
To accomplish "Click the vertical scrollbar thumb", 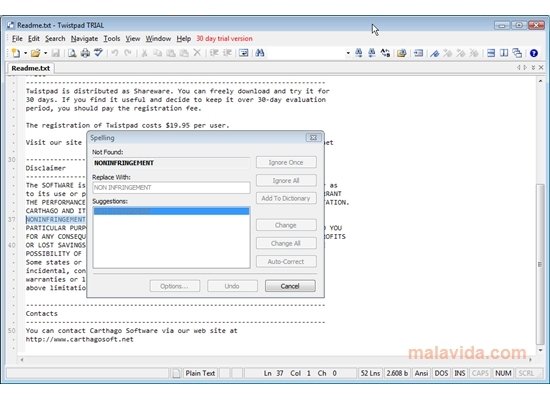I will coord(541,264).
